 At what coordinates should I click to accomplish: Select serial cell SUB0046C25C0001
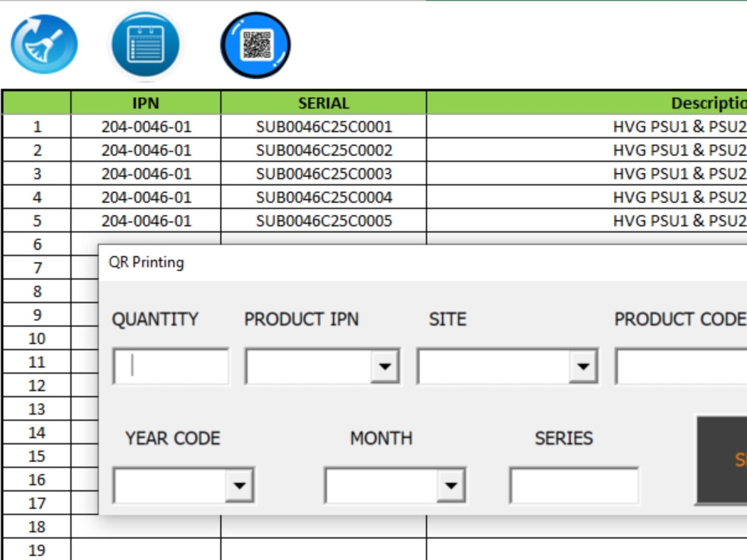tap(323, 127)
